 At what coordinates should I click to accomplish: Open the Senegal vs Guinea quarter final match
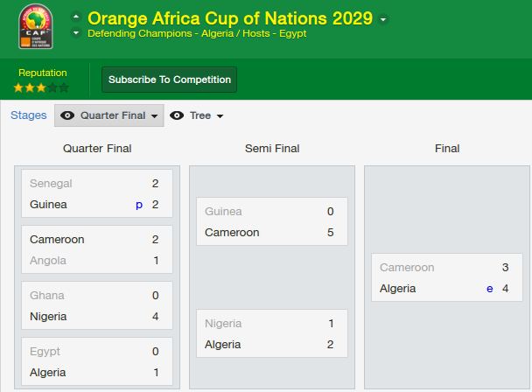point(97,193)
